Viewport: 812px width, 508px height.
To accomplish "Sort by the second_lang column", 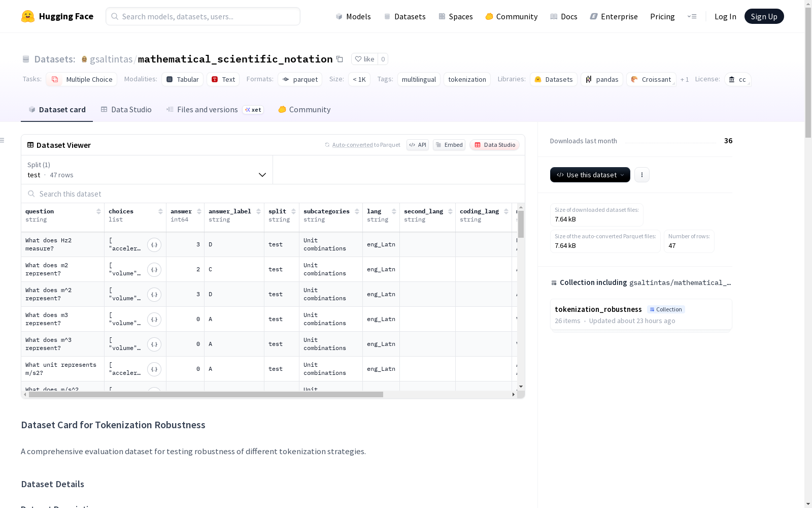I will pyautogui.click(x=450, y=211).
